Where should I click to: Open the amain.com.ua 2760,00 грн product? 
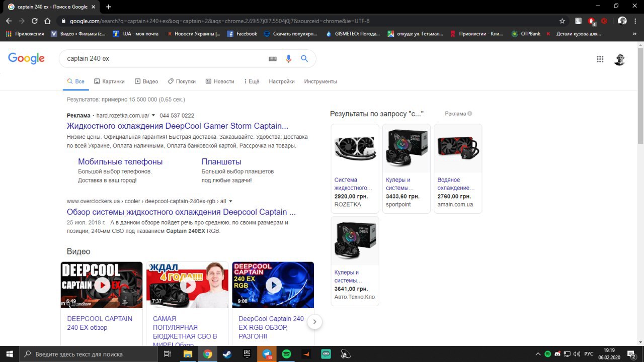(x=458, y=168)
